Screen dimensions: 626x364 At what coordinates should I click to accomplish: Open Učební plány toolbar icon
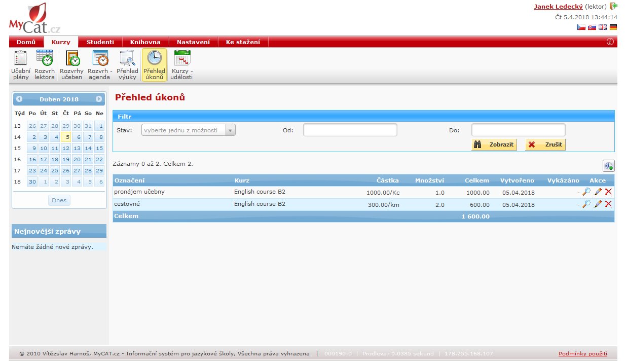21,65
